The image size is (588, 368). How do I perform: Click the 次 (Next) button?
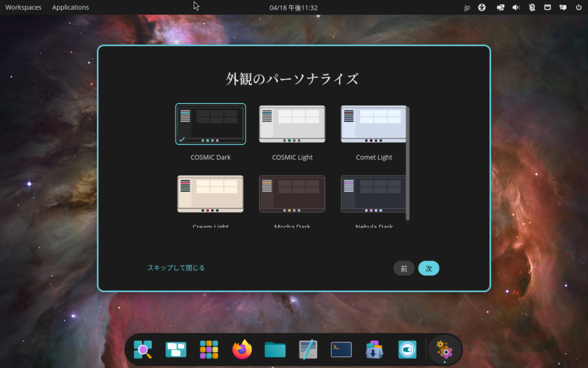(x=428, y=269)
